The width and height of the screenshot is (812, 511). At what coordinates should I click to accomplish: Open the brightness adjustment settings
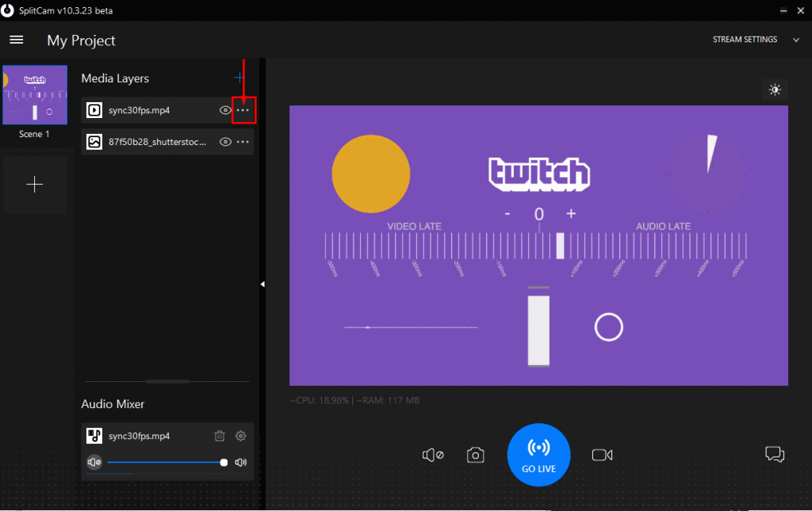[x=775, y=90]
